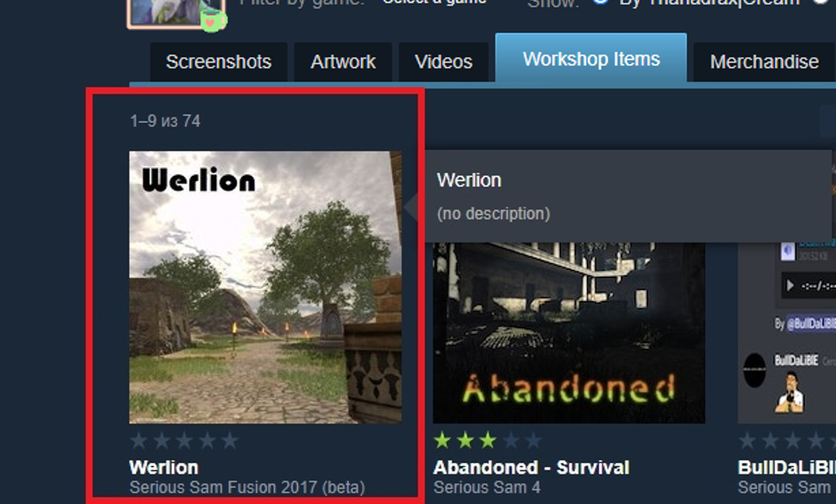
Task: Open the Werlion workshop thumbnail
Action: tap(266, 287)
